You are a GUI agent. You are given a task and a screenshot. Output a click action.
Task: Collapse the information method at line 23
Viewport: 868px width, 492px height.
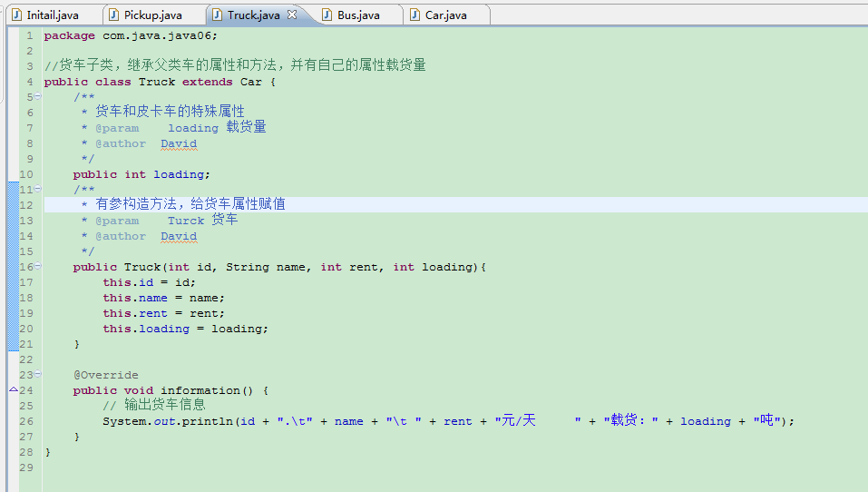pyautogui.click(x=38, y=374)
